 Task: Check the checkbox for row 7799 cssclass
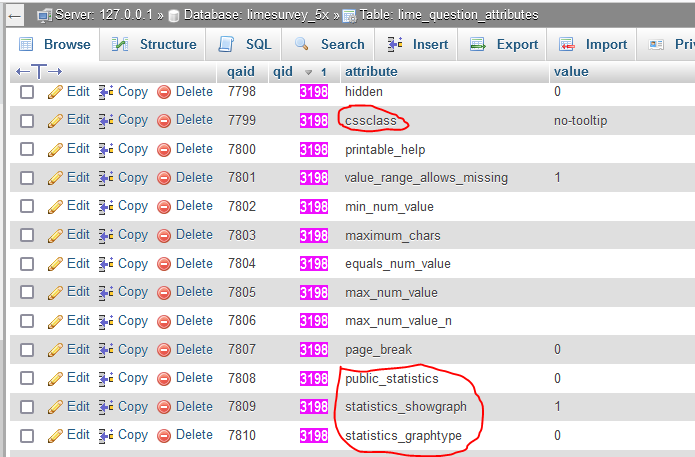(27, 121)
